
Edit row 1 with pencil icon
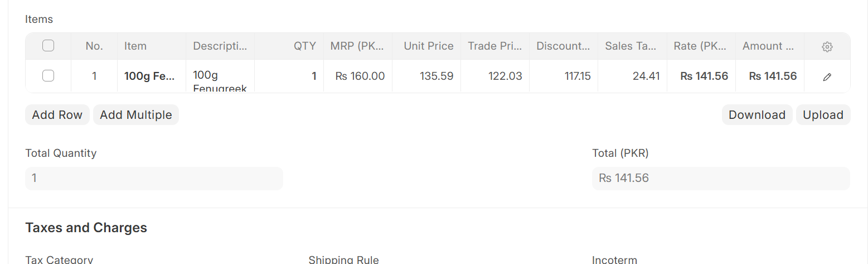pos(827,77)
